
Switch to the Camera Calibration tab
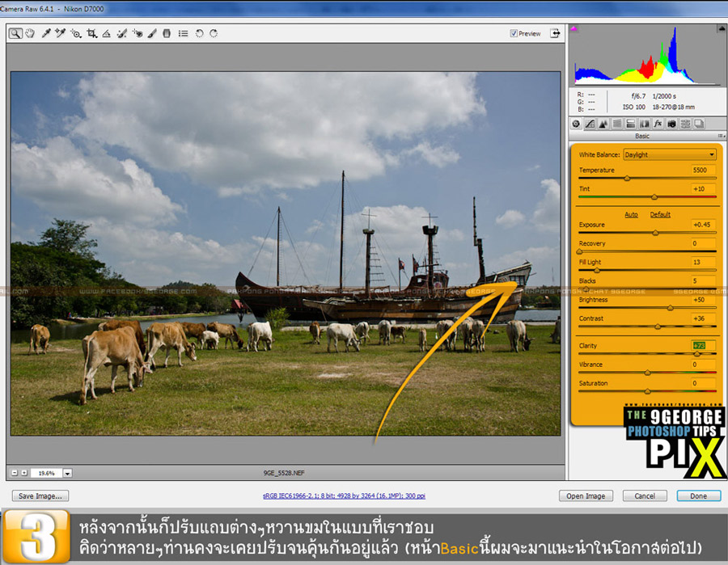pos(671,124)
